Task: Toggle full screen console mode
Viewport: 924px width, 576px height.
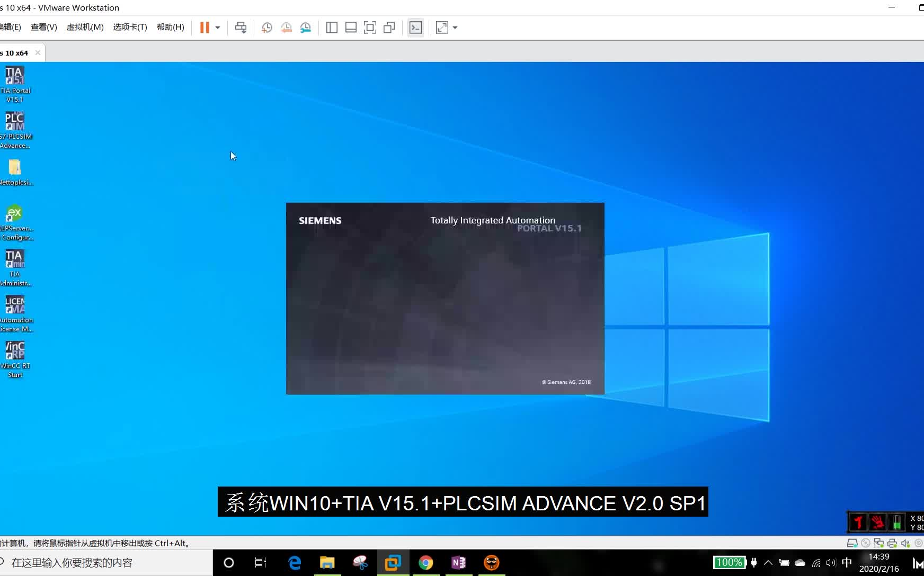Action: [370, 28]
